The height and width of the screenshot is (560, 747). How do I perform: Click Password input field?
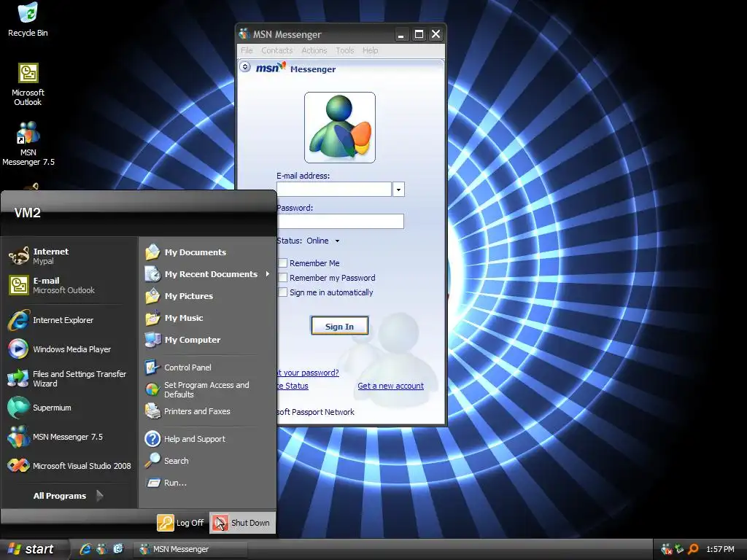click(341, 221)
